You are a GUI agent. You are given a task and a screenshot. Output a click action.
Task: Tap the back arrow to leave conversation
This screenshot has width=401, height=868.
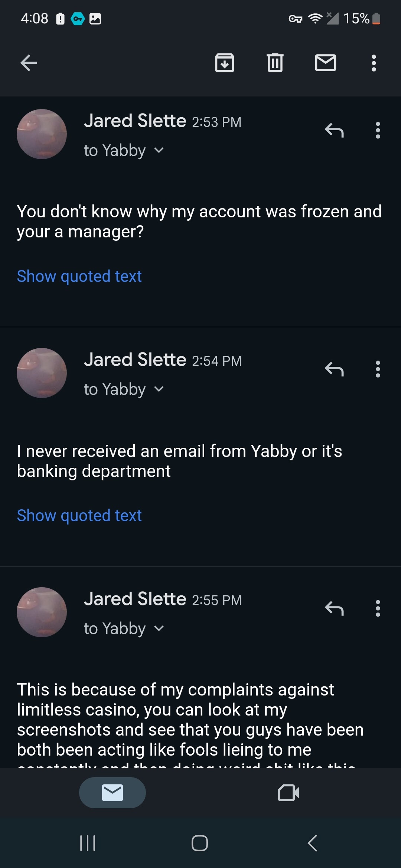(29, 63)
